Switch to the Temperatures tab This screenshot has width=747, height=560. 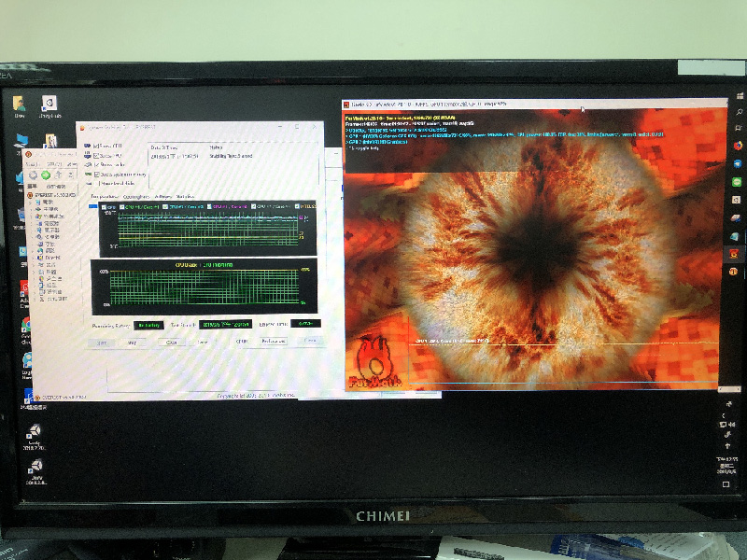click(105, 196)
